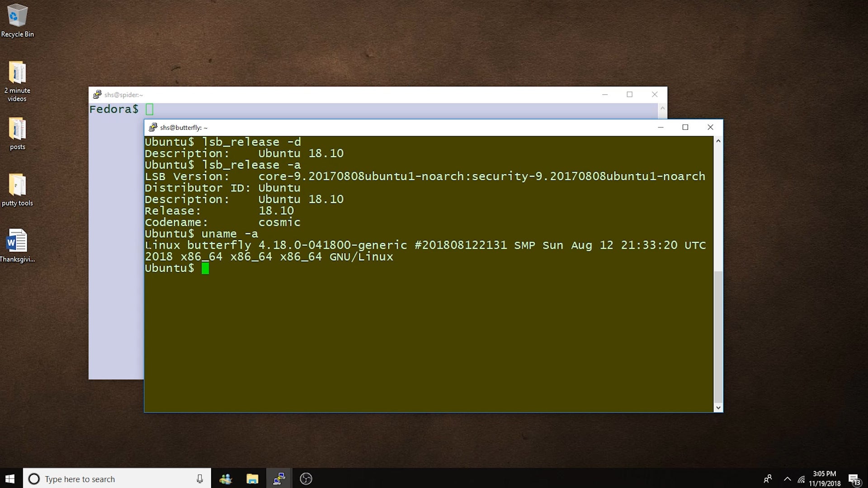
Task: Open the Recycle Bin desktop icon
Action: pyautogui.click(x=17, y=20)
